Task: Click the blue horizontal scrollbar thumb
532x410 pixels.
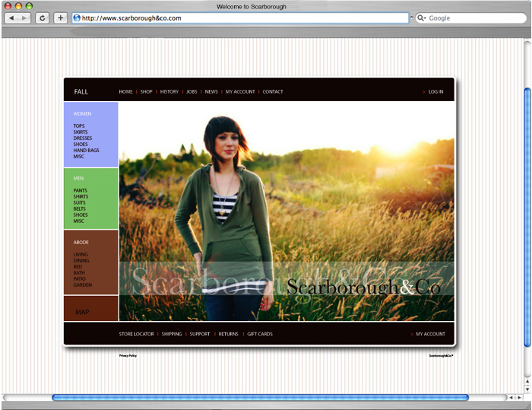Action: 260,397
